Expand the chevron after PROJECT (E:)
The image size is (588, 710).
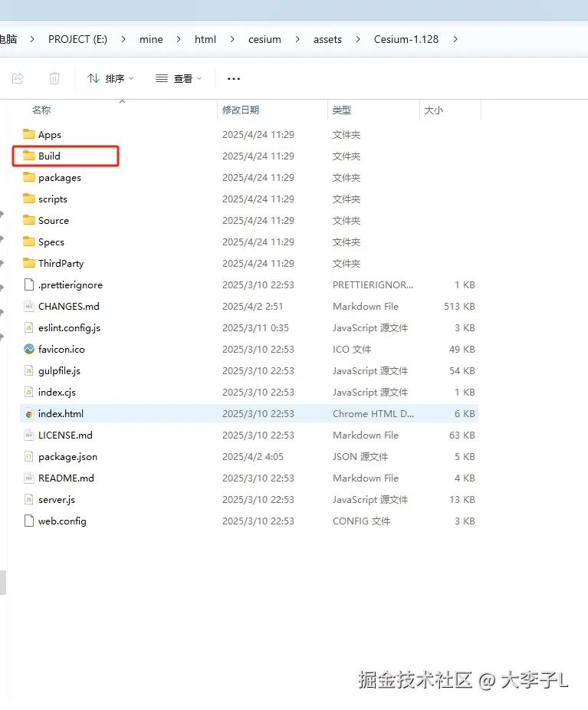pyautogui.click(x=123, y=39)
